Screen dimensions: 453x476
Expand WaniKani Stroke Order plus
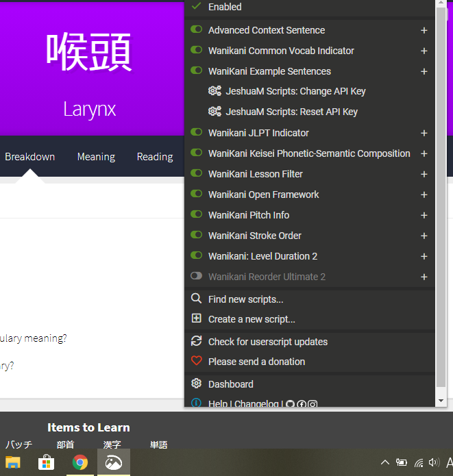click(x=424, y=236)
